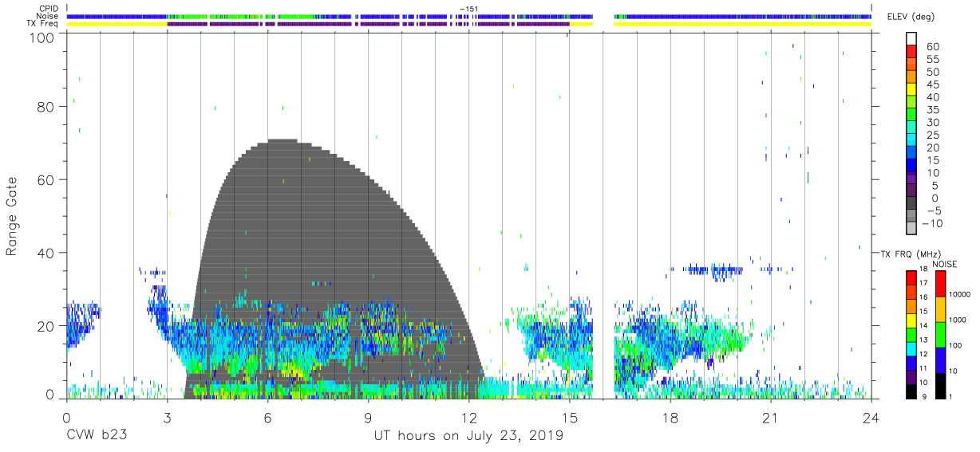Click the Range Gate y-axis title
This screenshot has height=452, width=980.
[x=12, y=216]
